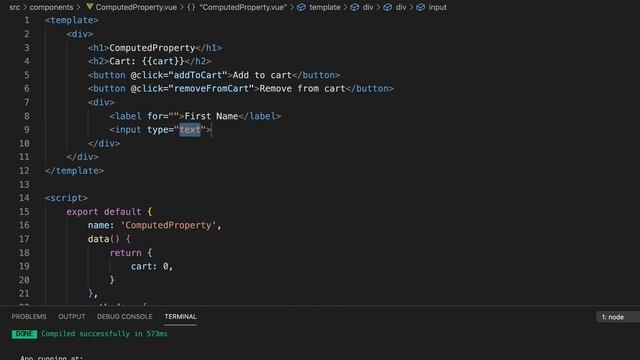The image size is (640, 360).
Task: Click the Vue file icon in breadcrumb
Action: [x=89, y=7]
